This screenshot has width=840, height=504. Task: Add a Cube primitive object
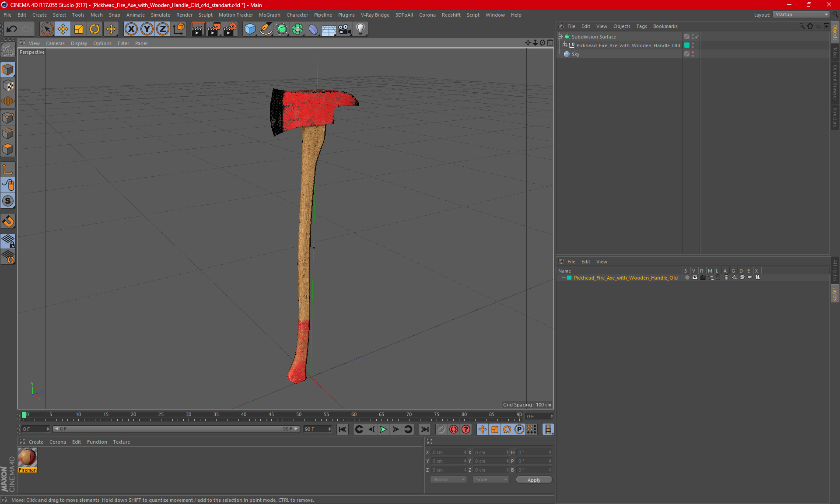(250, 29)
